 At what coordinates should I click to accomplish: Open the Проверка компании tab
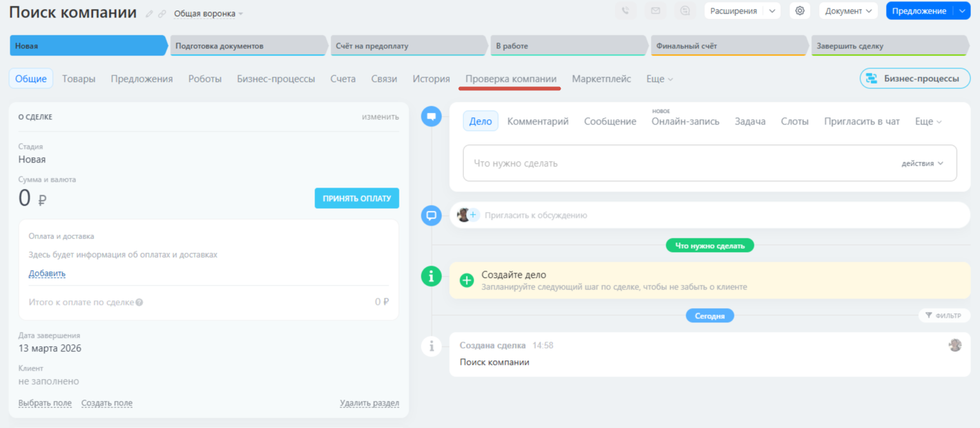[x=511, y=79]
